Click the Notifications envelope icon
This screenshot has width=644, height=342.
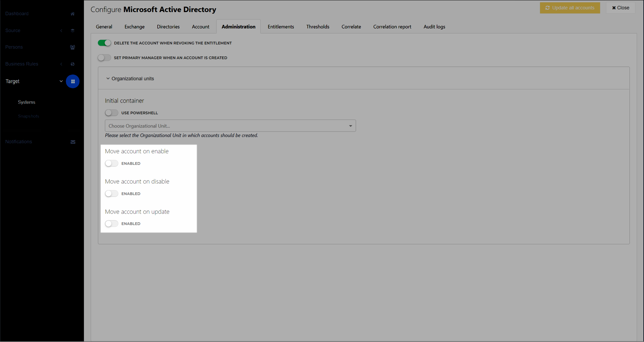click(73, 142)
